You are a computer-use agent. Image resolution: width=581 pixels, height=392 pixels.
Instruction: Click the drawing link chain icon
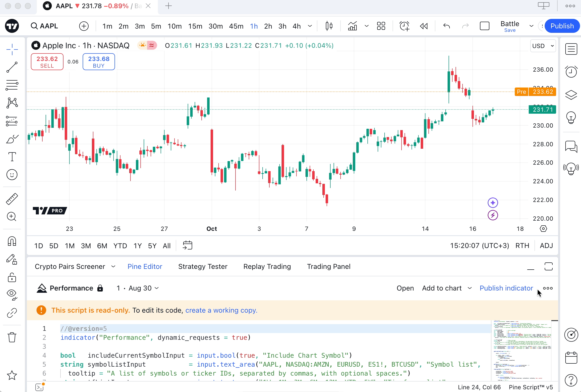click(x=12, y=313)
